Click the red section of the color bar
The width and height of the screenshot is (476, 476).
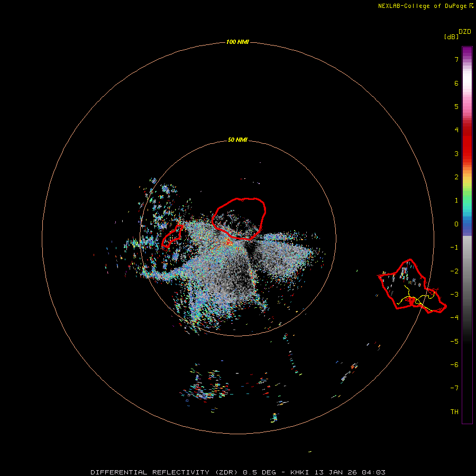click(x=467, y=143)
